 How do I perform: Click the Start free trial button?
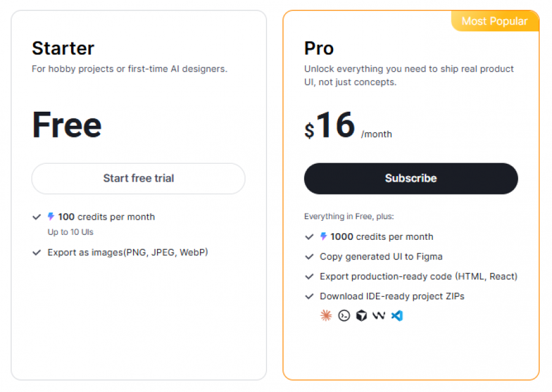tap(138, 179)
